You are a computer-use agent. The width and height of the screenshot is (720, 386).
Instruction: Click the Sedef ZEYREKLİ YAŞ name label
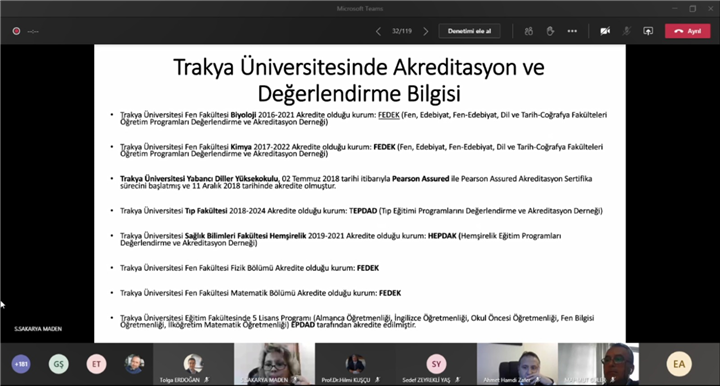coord(426,380)
